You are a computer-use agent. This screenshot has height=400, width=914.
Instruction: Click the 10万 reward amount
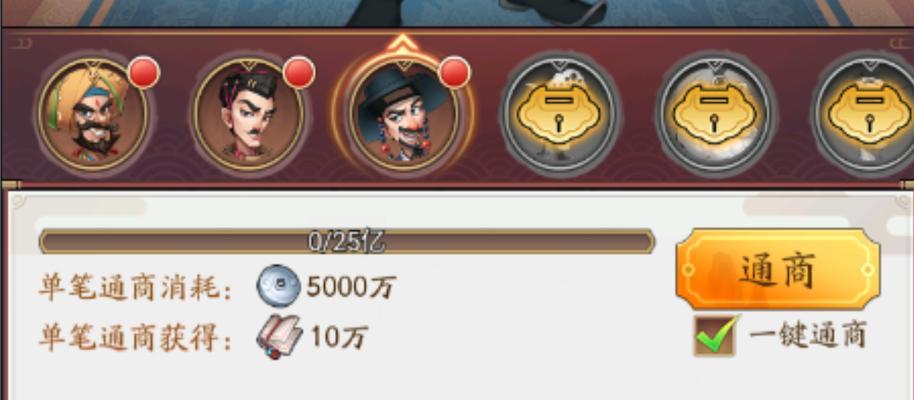point(339,338)
